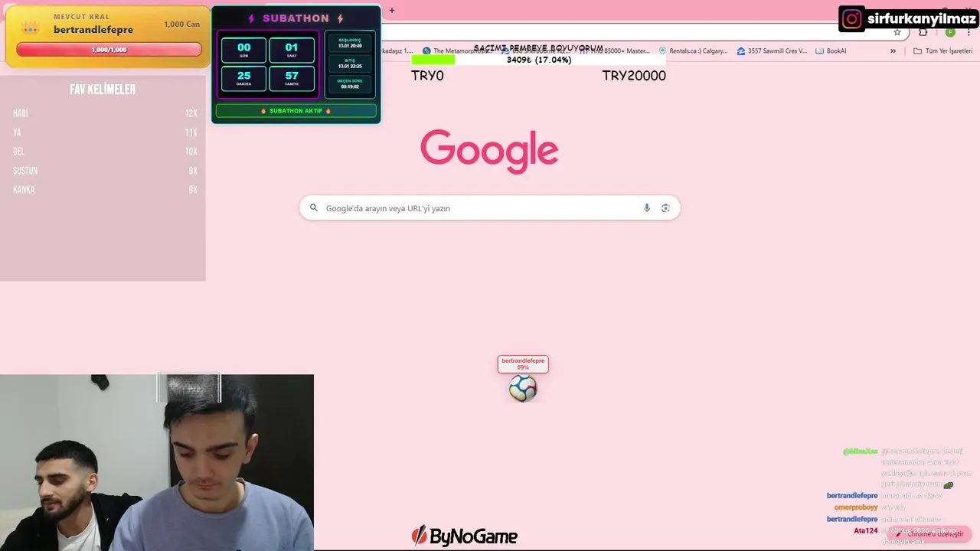Viewport: 980px width, 551px height.
Task: Click the KANKA row in Fav Kelimeler
Action: (x=105, y=190)
